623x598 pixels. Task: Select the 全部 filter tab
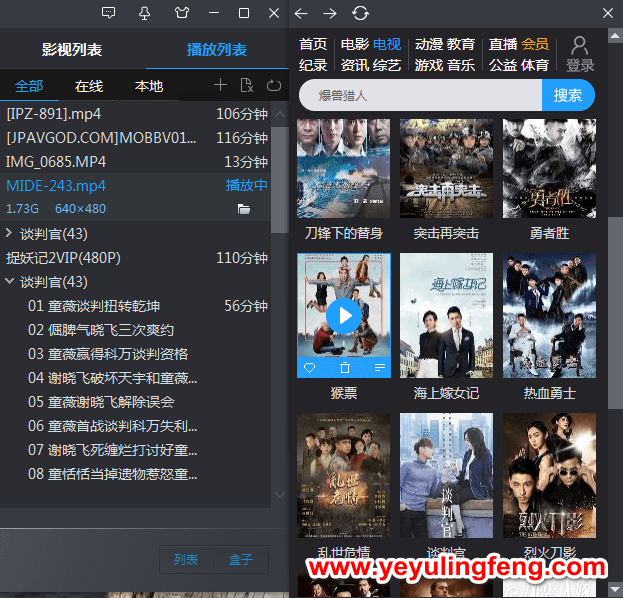point(29,86)
